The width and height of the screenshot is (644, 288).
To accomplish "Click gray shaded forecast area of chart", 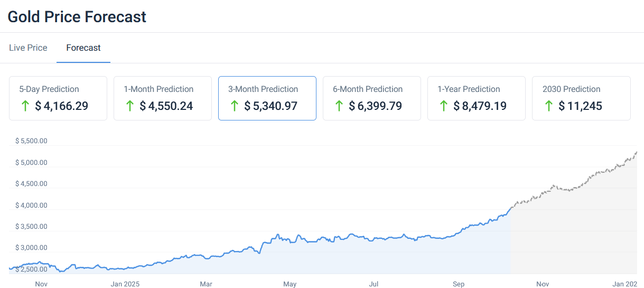I will [576, 238].
